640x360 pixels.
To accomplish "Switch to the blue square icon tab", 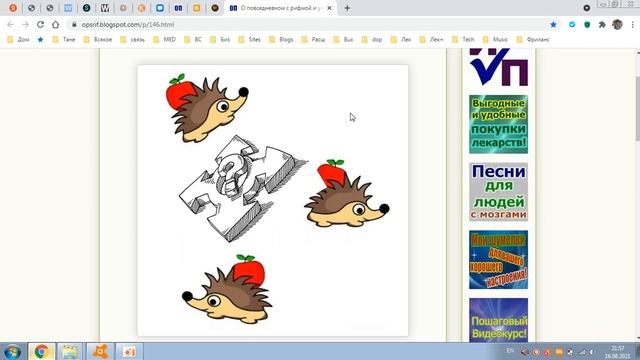I will click(160, 8).
